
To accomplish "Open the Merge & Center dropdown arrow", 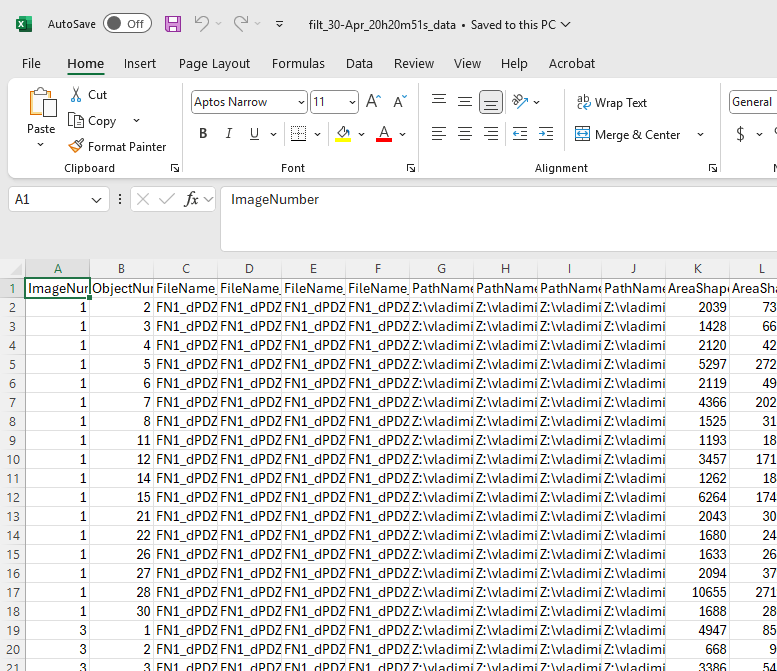I will click(x=700, y=134).
